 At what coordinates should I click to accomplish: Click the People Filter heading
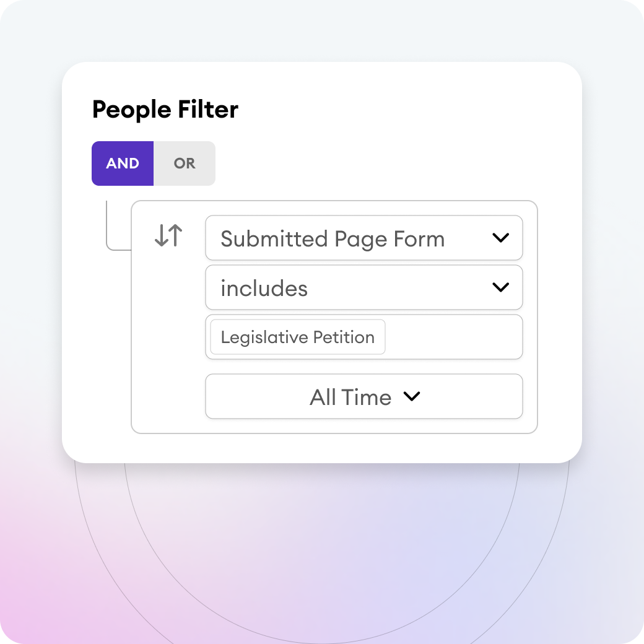pyautogui.click(x=165, y=110)
